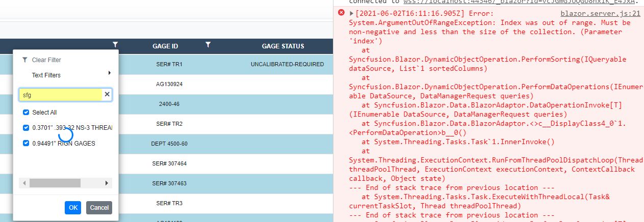The image size is (644, 222).
Task: Expand the Text Filters submenu arrow
Action: 110,73
